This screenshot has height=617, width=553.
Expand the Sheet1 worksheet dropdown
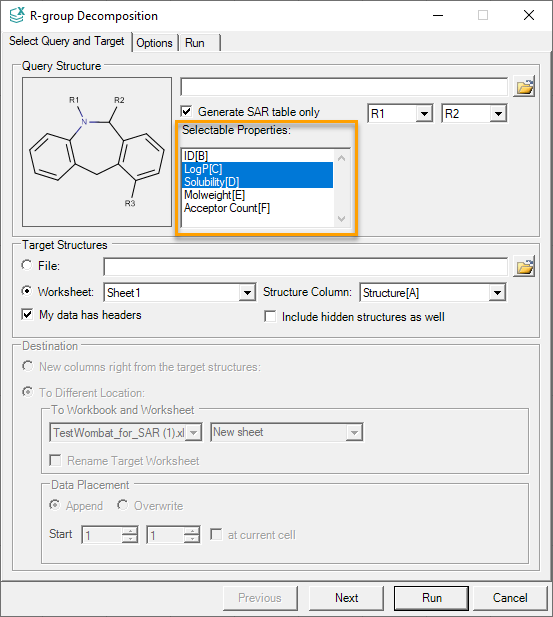click(247, 292)
